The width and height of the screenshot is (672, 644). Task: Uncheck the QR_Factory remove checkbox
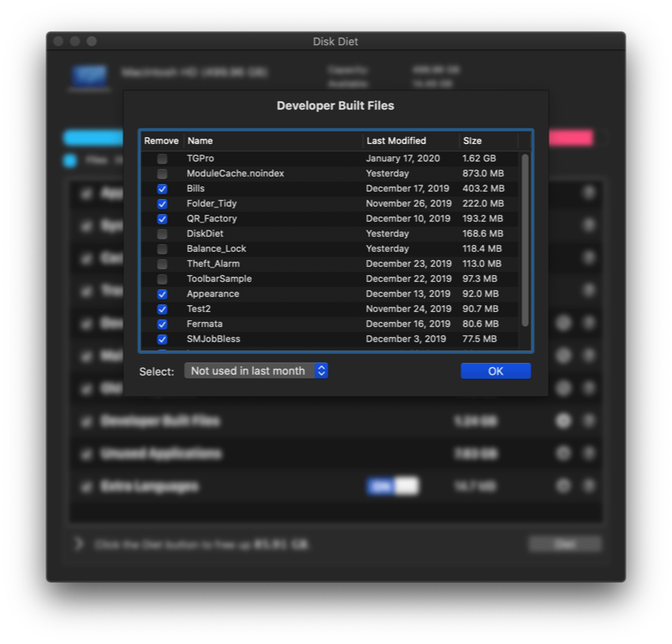tap(162, 218)
